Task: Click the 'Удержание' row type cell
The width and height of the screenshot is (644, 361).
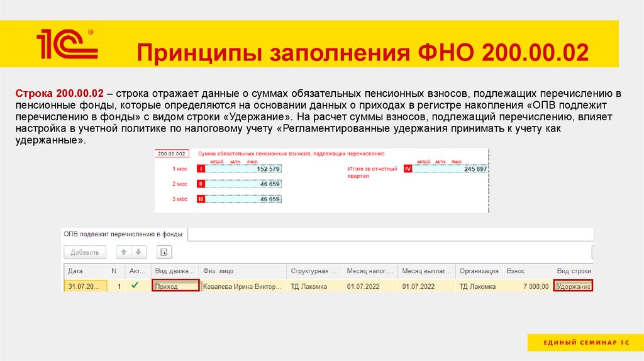Action: coord(573,286)
